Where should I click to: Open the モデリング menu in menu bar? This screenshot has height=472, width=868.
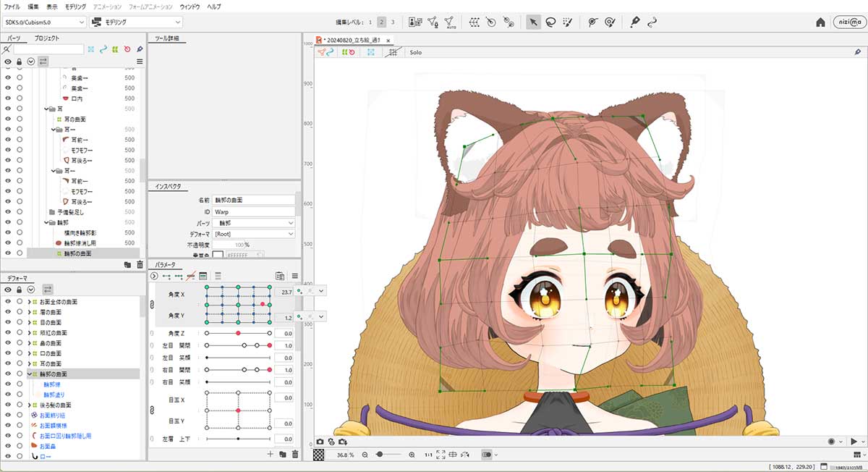[x=75, y=6]
